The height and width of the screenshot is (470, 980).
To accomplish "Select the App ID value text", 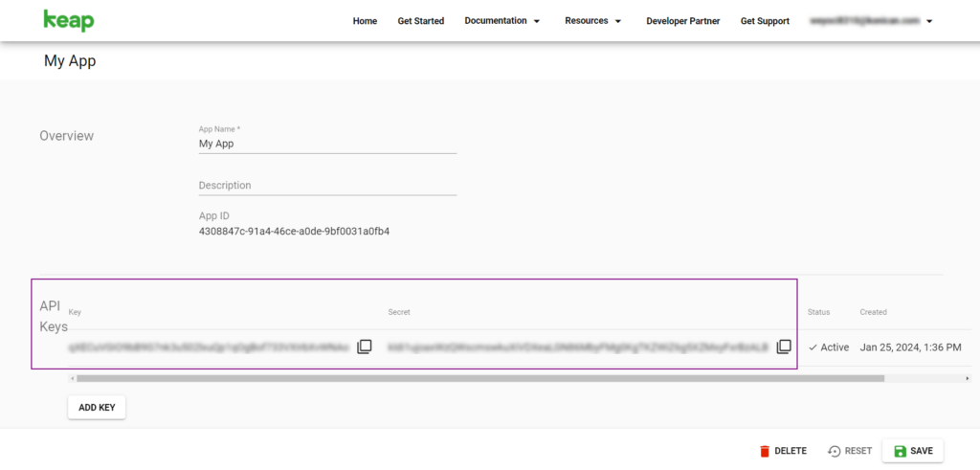I will pyautogui.click(x=295, y=232).
